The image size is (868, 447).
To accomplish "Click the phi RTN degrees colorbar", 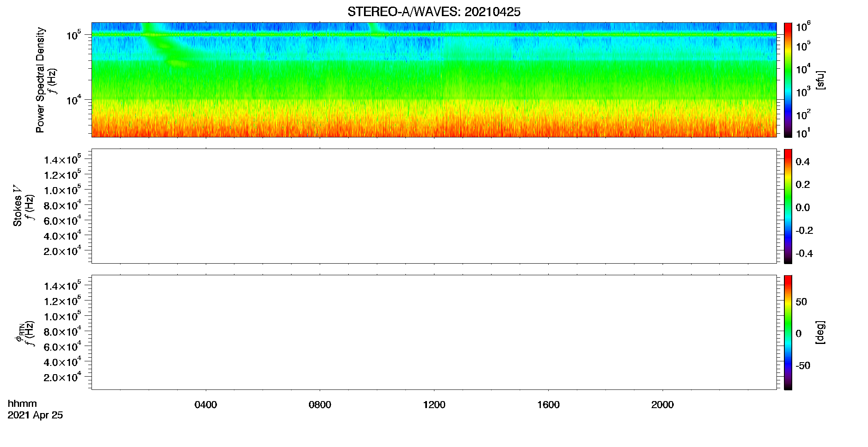I will [x=788, y=332].
